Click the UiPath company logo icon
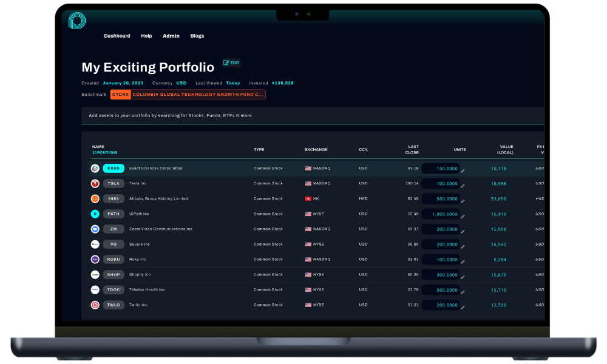 [x=95, y=214]
